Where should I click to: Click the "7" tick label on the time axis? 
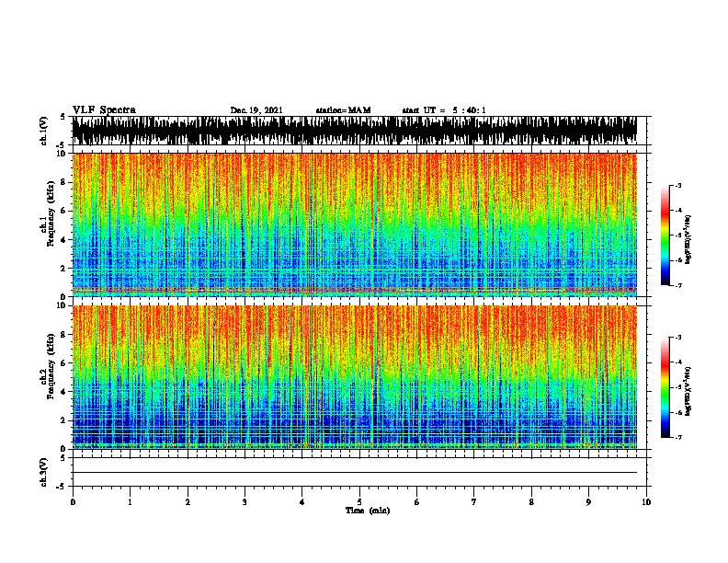pos(474,502)
